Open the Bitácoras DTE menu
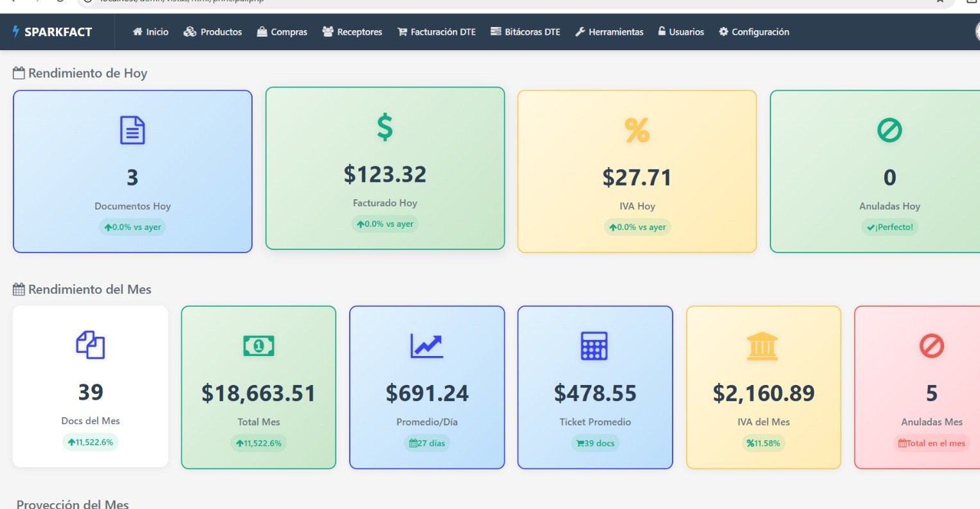 (525, 32)
